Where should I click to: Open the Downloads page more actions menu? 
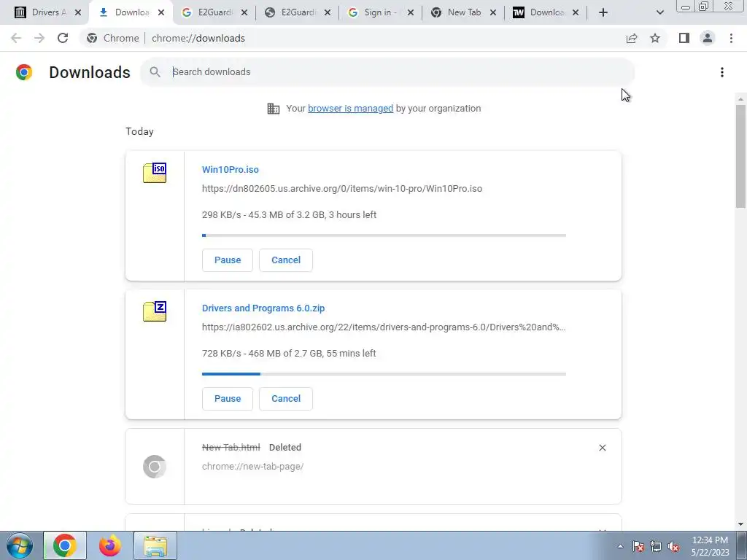(722, 72)
